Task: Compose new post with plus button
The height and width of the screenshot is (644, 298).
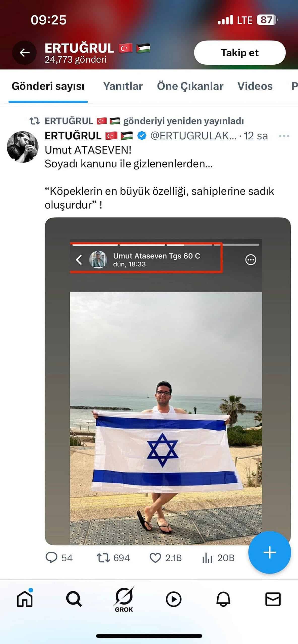Action: tap(270, 552)
